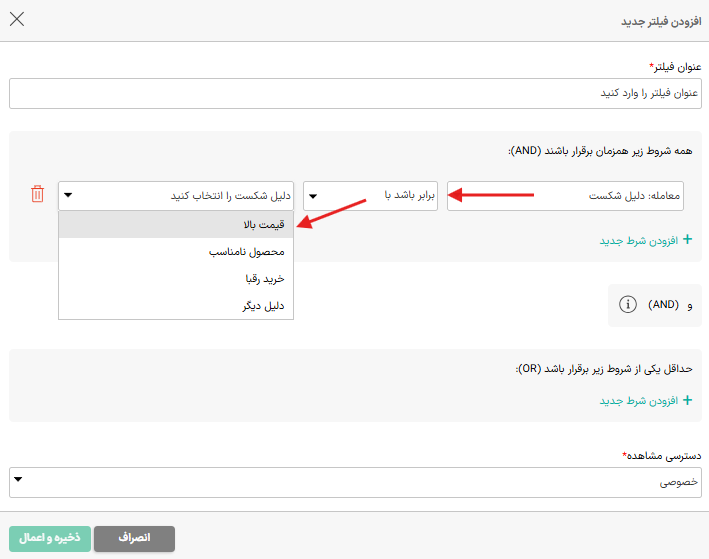Close the new filter dialog with X
Image resolution: width=709 pixels, height=559 pixels.
[x=17, y=19]
